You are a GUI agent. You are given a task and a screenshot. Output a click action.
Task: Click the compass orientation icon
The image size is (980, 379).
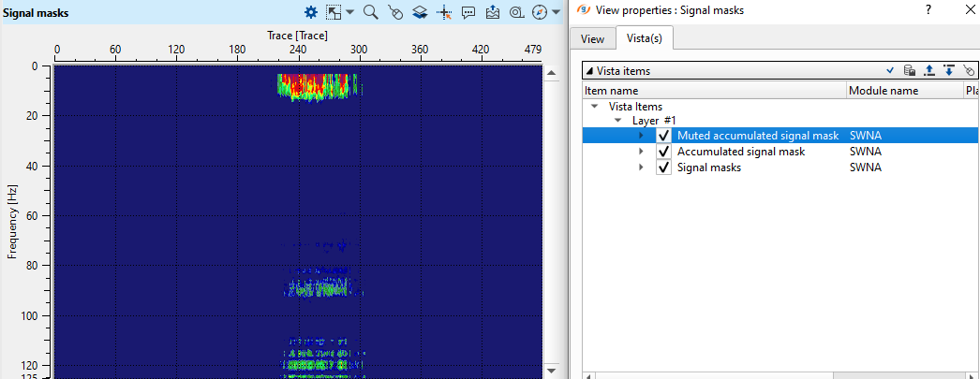540,12
